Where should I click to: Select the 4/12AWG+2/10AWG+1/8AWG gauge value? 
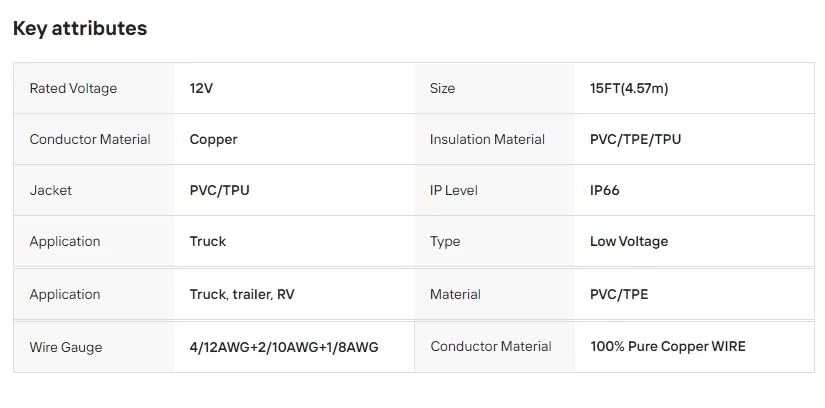tap(284, 347)
